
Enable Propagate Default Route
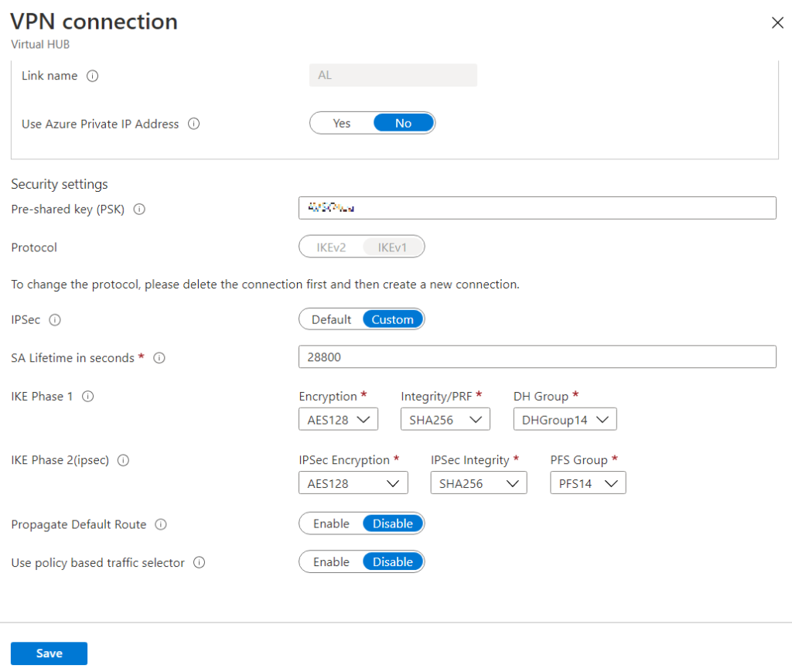tap(331, 524)
